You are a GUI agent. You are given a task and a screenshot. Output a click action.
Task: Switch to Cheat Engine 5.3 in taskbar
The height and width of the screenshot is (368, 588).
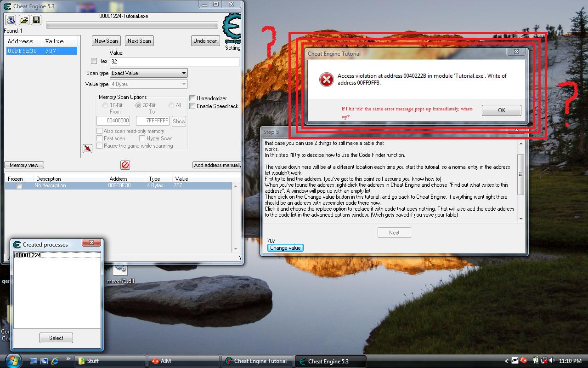(330, 361)
